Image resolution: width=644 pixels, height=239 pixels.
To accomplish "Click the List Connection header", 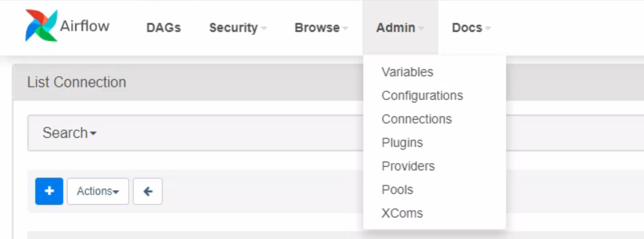I will 77,82.
